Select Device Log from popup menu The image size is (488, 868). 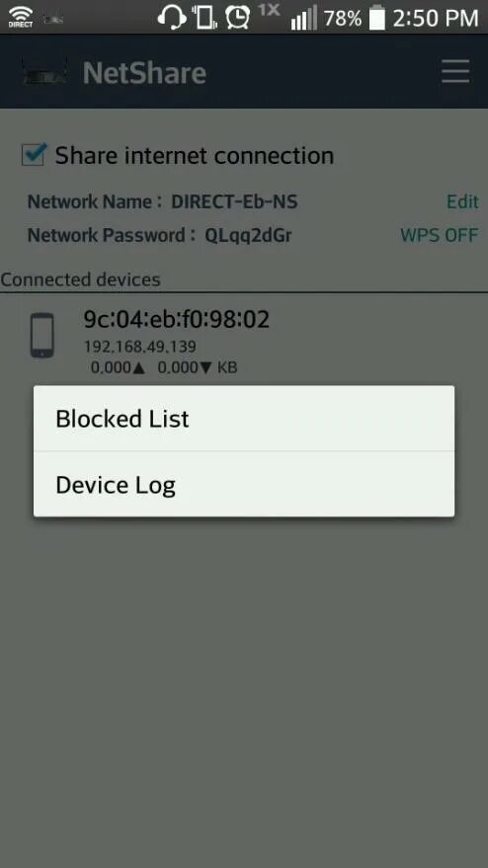(244, 485)
